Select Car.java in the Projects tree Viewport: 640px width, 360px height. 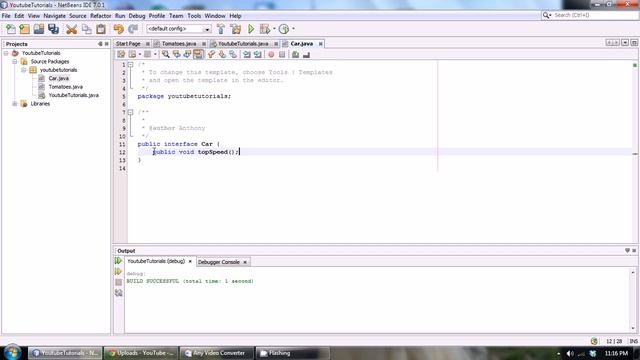pyautogui.click(x=59, y=78)
